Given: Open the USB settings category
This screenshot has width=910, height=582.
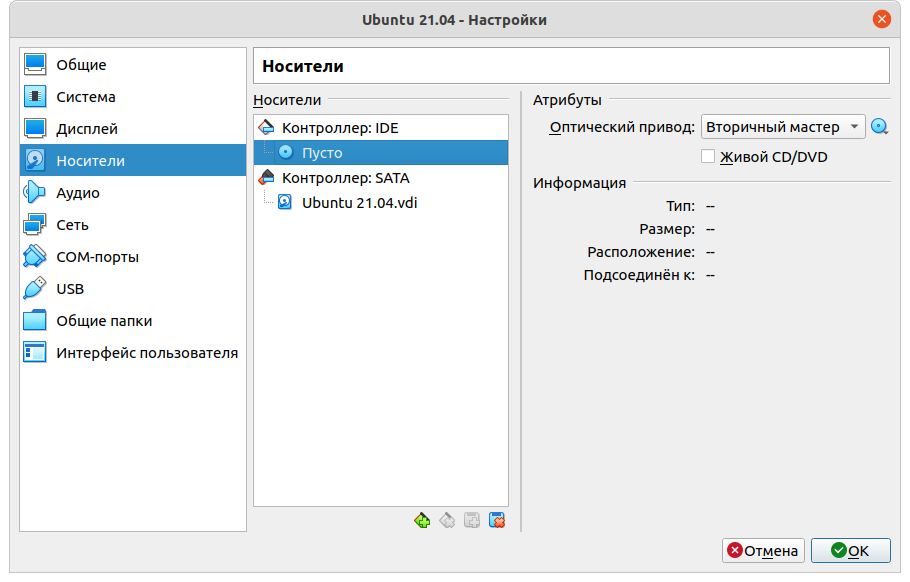Looking at the screenshot, I should click(133, 288).
